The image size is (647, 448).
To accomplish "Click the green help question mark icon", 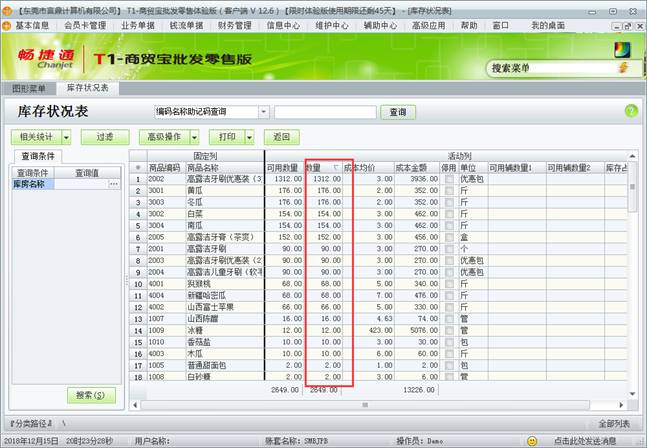I will (x=630, y=112).
